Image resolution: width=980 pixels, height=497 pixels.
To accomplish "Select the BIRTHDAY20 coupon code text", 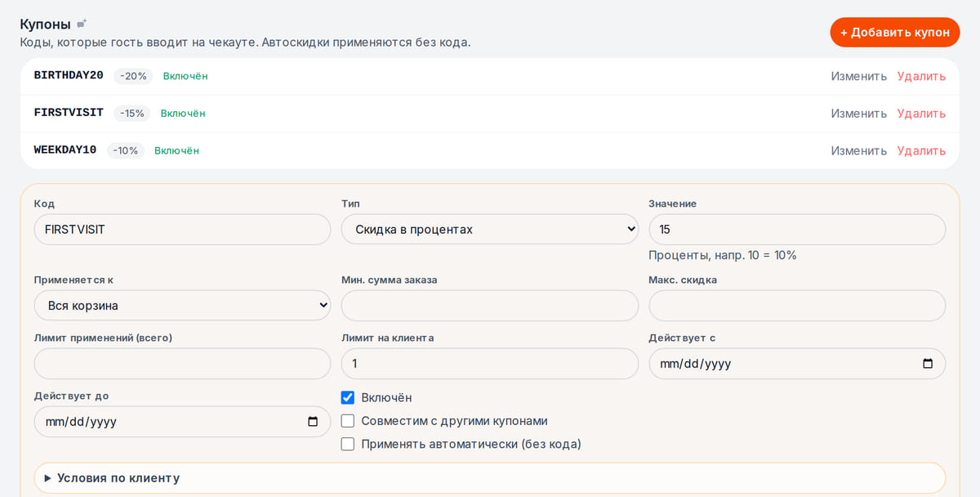I will (x=69, y=75).
